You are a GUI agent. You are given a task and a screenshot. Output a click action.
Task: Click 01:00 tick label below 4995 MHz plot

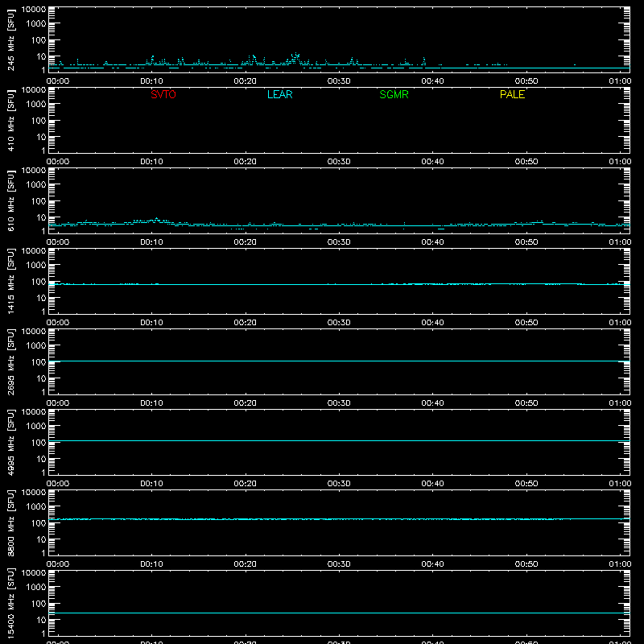pyautogui.click(x=620, y=484)
